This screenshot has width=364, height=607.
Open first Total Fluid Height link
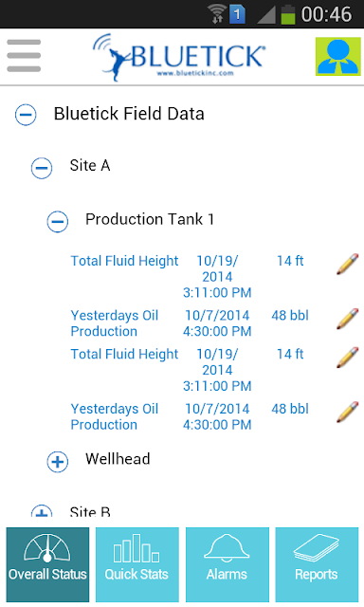point(124,261)
